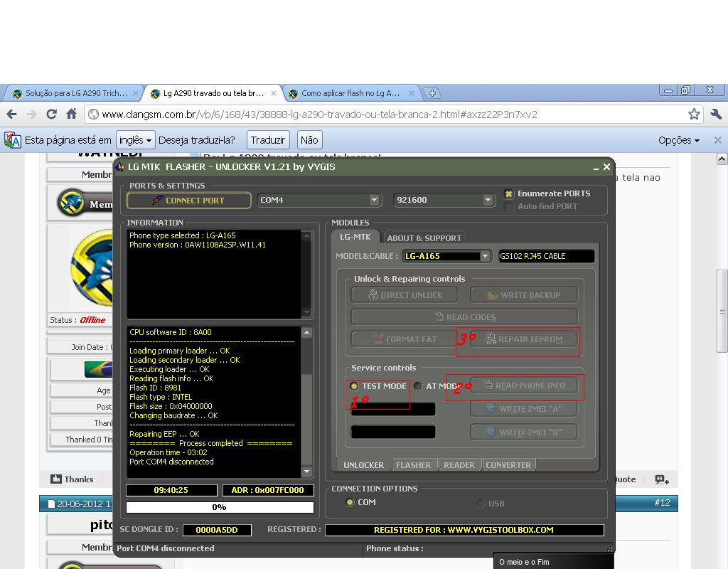
Task: Open the ABOUT & SUPPORT tab
Action: pos(424,238)
